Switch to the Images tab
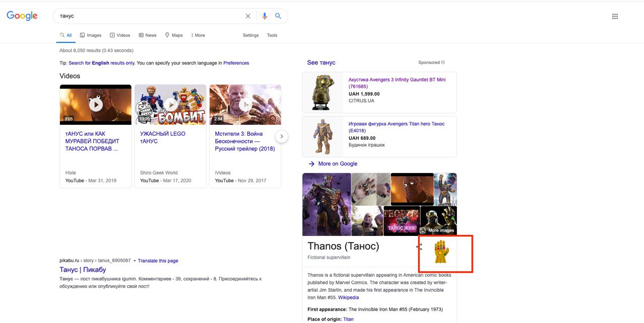Viewport: 644px width, 323px height. click(x=91, y=35)
